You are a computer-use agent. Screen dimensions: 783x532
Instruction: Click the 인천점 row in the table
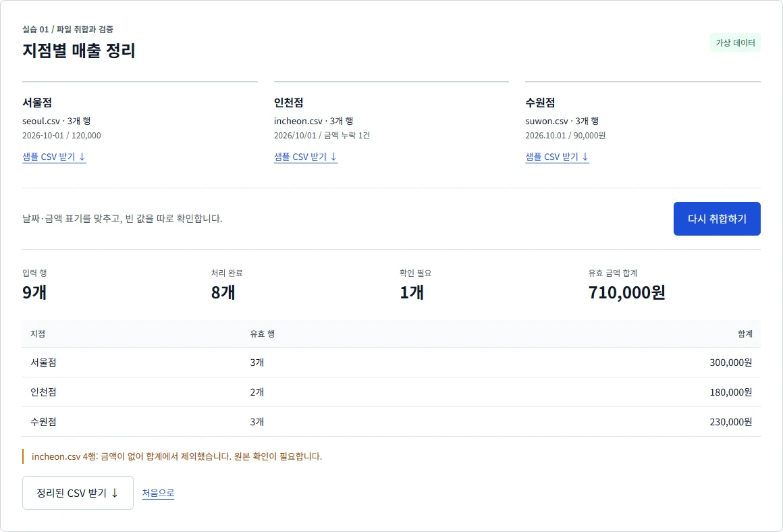[391, 392]
